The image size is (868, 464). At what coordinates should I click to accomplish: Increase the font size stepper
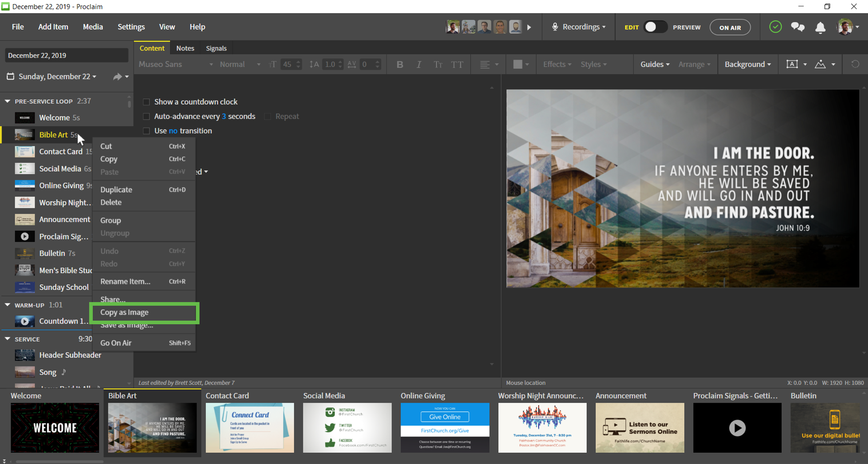pos(299,62)
